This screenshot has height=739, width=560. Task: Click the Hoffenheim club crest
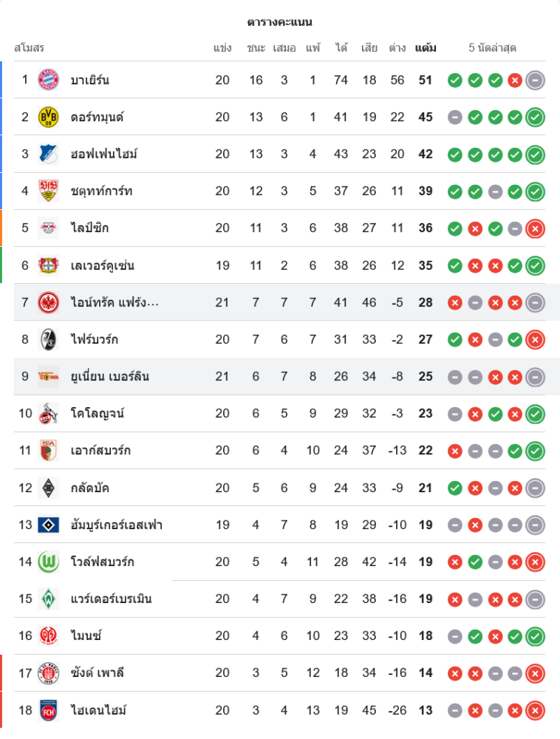[x=49, y=154]
